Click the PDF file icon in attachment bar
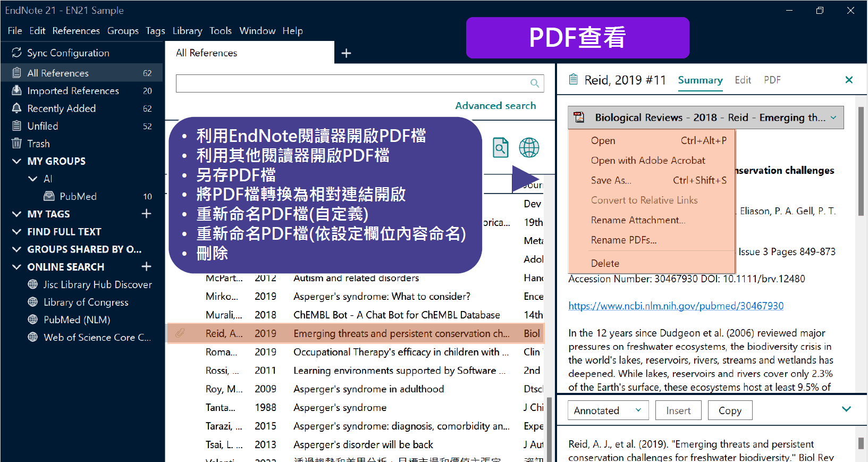 (579, 117)
